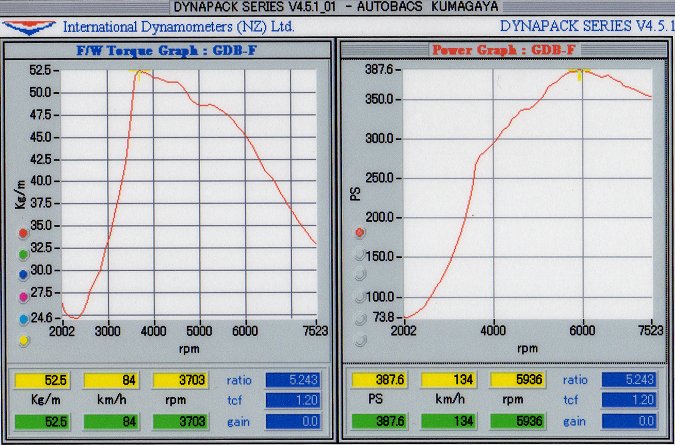Click the yellow 387.6 PS power field

tap(379, 380)
